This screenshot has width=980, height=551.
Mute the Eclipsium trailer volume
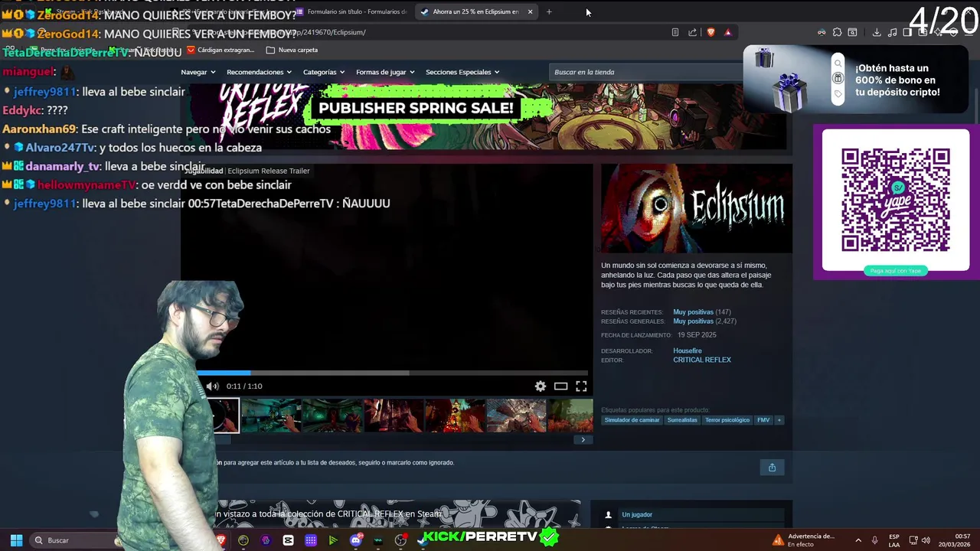coord(213,386)
